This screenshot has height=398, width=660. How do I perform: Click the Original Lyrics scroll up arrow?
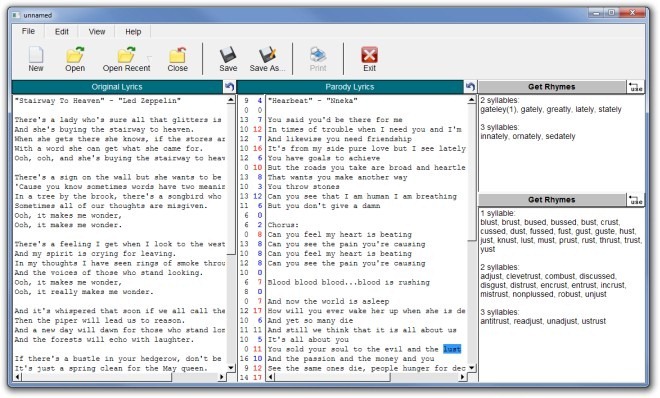coord(231,100)
